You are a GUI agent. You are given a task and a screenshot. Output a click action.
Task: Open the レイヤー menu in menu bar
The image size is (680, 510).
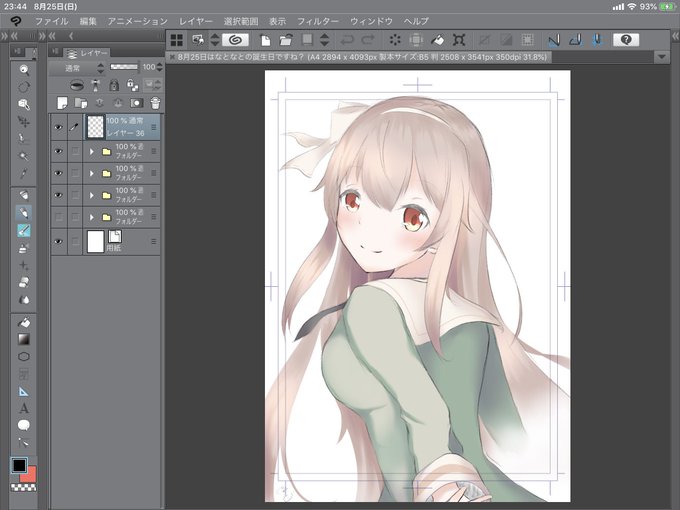[196, 21]
